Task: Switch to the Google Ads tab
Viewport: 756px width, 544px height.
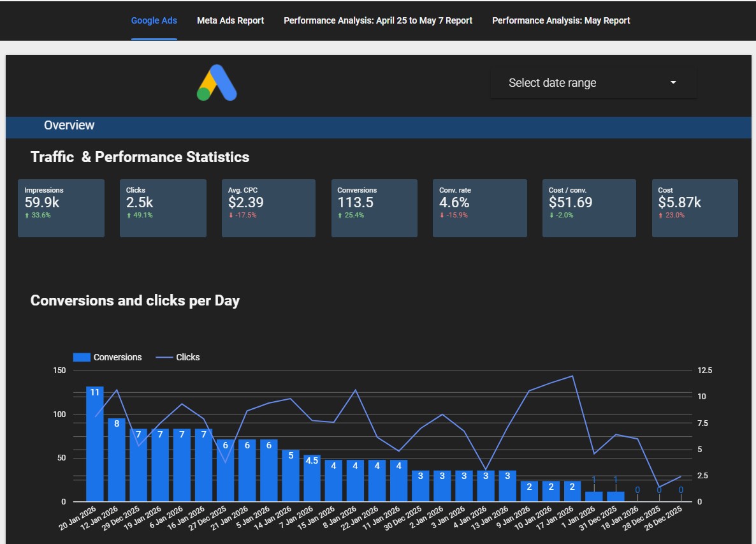Action: click(154, 20)
